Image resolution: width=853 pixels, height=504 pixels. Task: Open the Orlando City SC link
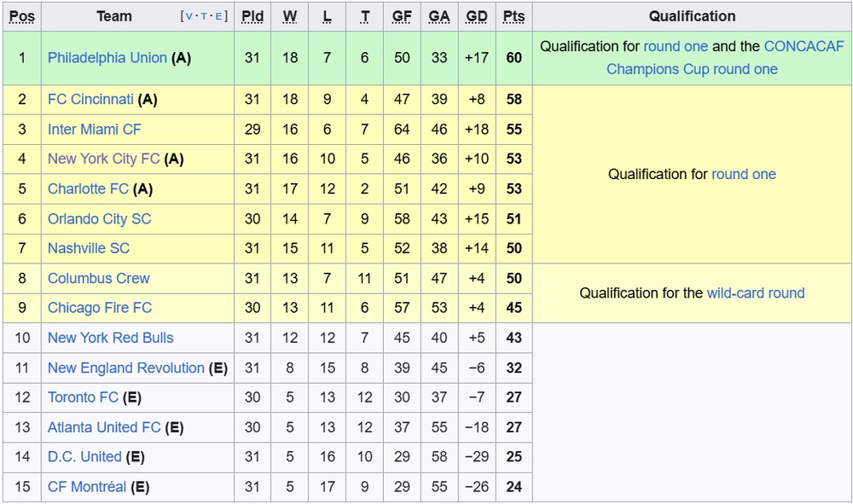100,218
